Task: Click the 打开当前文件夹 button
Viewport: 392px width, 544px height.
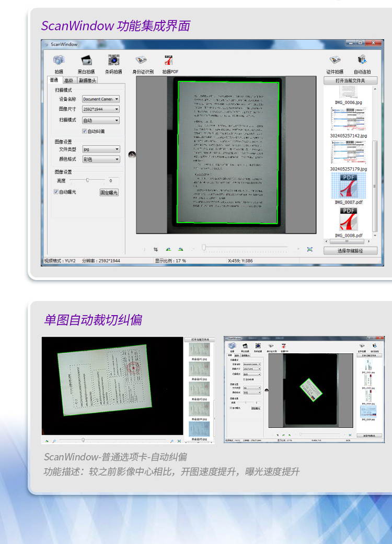Action: (350, 80)
